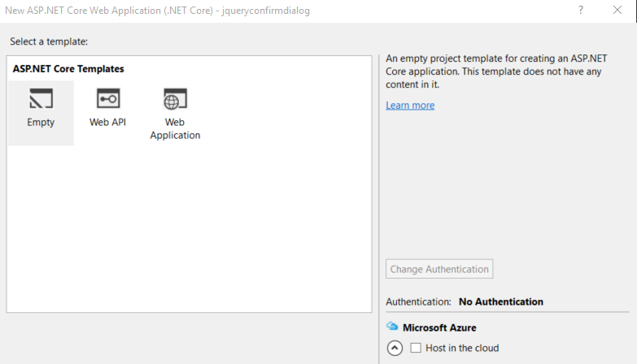
Task: Select the Empty template icon
Action: (x=41, y=98)
